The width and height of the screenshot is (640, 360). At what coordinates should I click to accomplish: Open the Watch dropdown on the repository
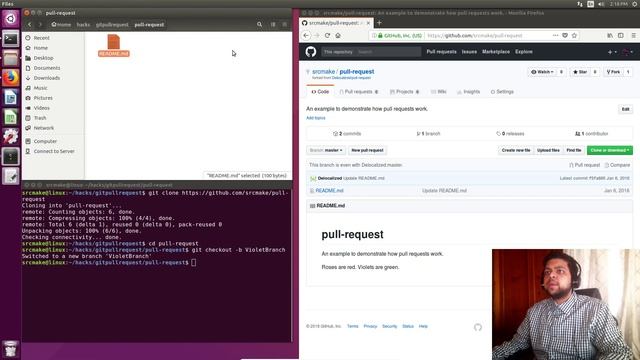coord(542,72)
